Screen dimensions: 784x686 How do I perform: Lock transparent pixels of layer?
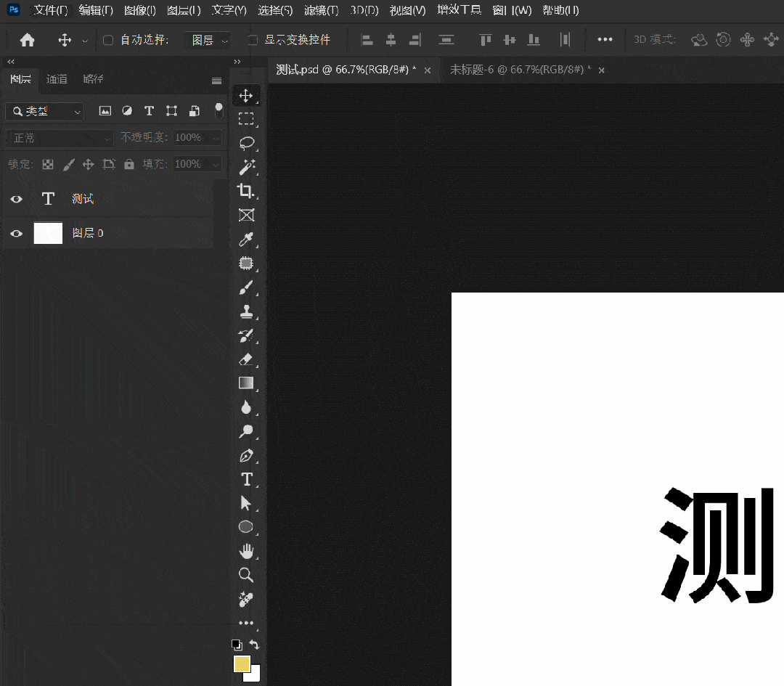[x=48, y=165]
